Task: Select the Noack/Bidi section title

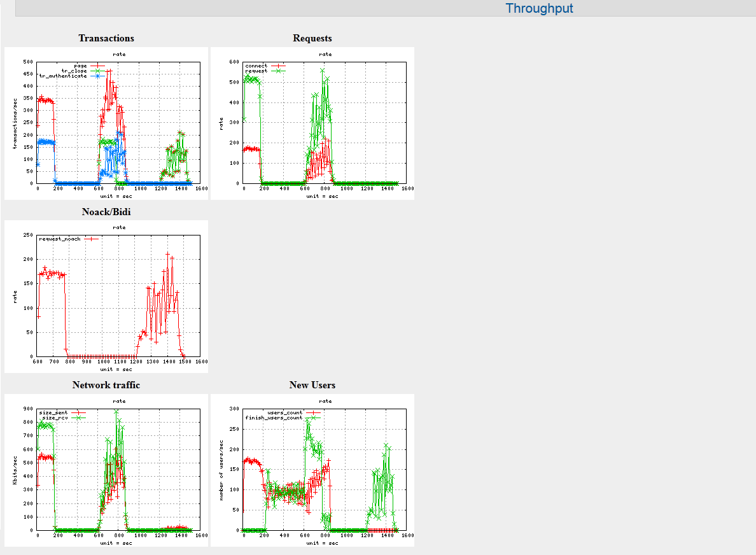Action: pos(106,212)
